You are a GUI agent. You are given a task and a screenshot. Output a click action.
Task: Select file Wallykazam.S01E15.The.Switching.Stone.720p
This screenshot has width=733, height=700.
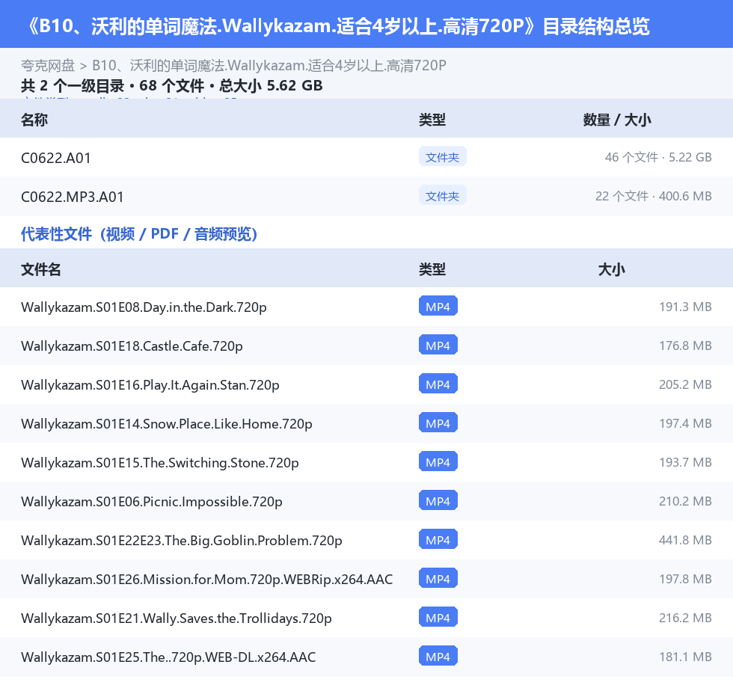pyautogui.click(x=160, y=462)
